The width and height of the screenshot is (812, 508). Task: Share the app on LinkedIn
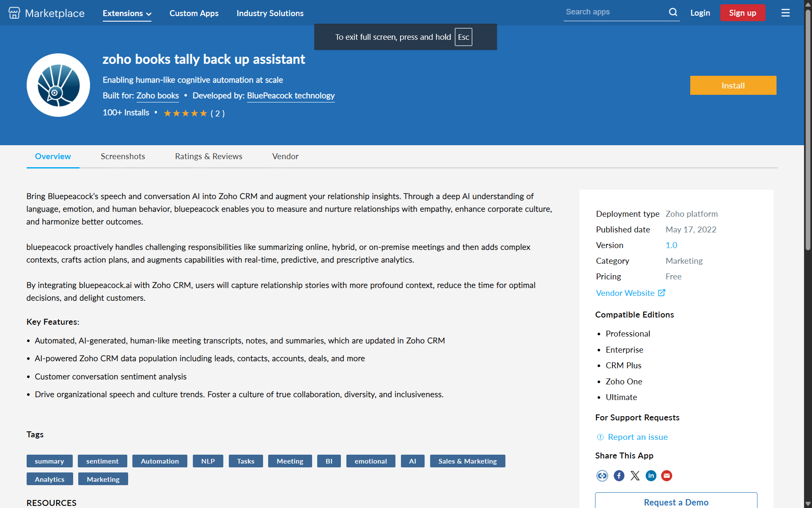click(x=651, y=475)
